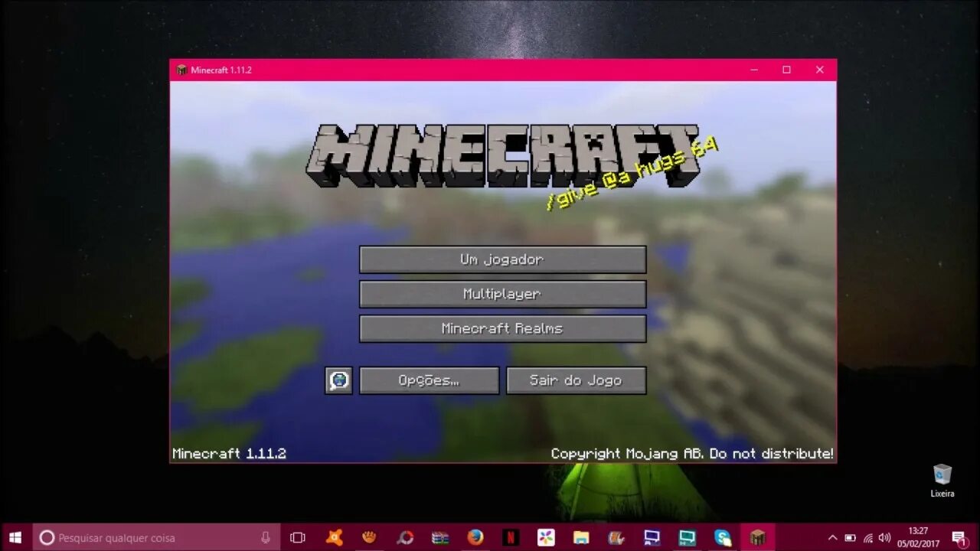Open File Explorer from the taskbar
Image resolution: width=980 pixels, height=551 pixels.
pos(581,538)
